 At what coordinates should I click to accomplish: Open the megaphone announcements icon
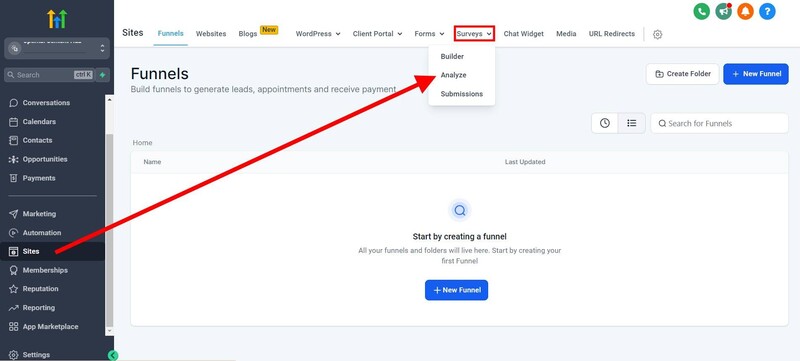coord(723,11)
